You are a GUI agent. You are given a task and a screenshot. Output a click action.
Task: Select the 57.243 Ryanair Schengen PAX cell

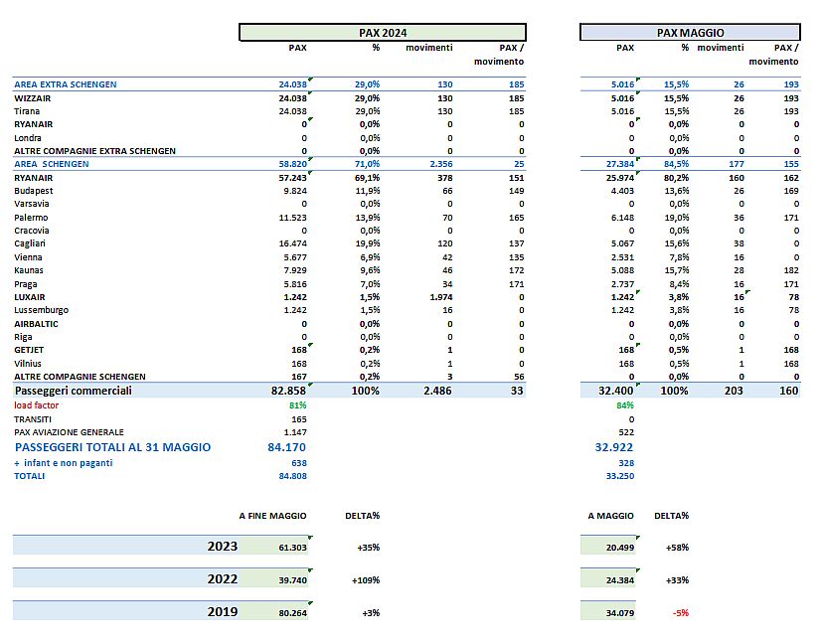pos(293,178)
